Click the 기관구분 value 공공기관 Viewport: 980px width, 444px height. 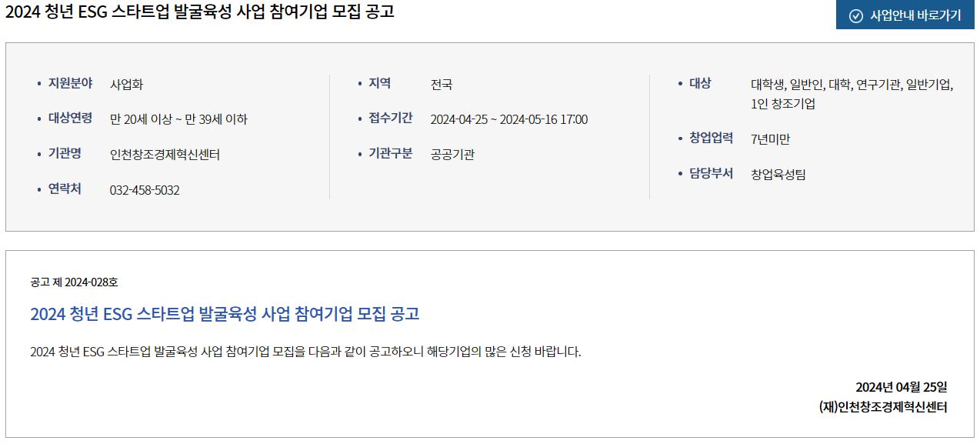[452, 155]
